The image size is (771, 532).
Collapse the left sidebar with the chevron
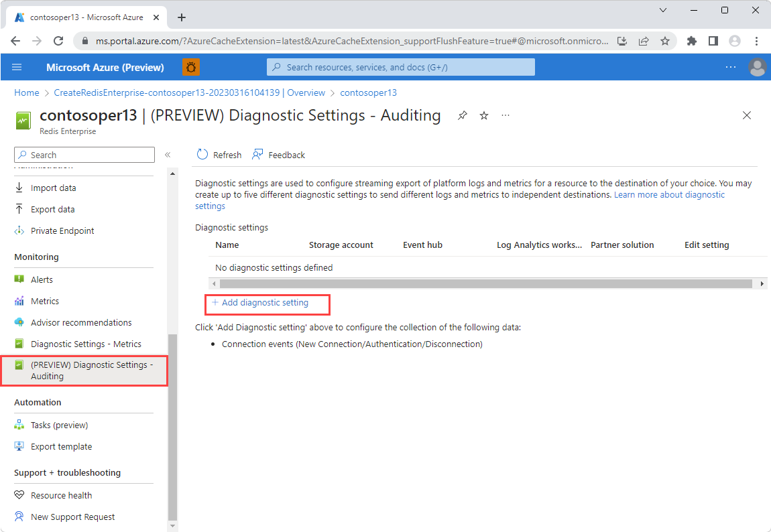[x=168, y=154]
